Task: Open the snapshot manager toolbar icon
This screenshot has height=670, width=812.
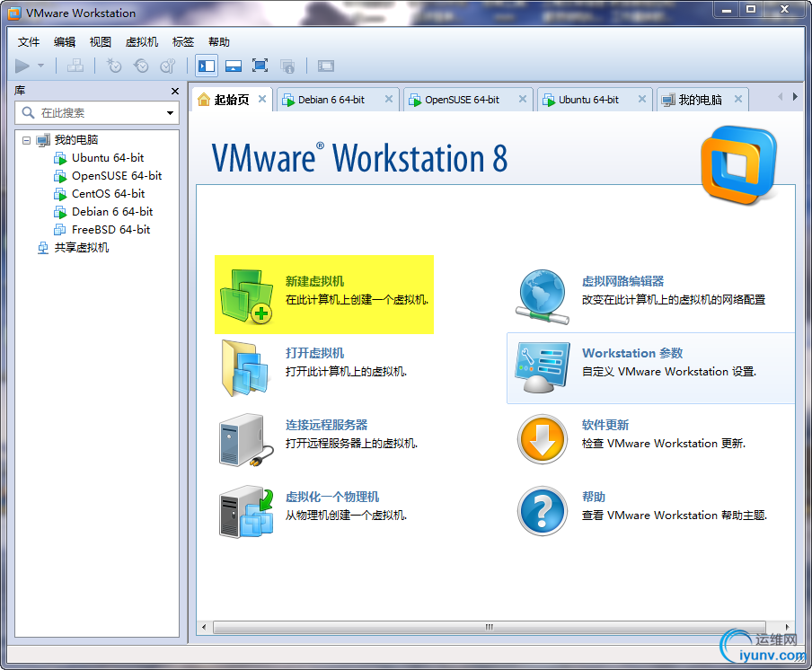Action: click(x=168, y=66)
